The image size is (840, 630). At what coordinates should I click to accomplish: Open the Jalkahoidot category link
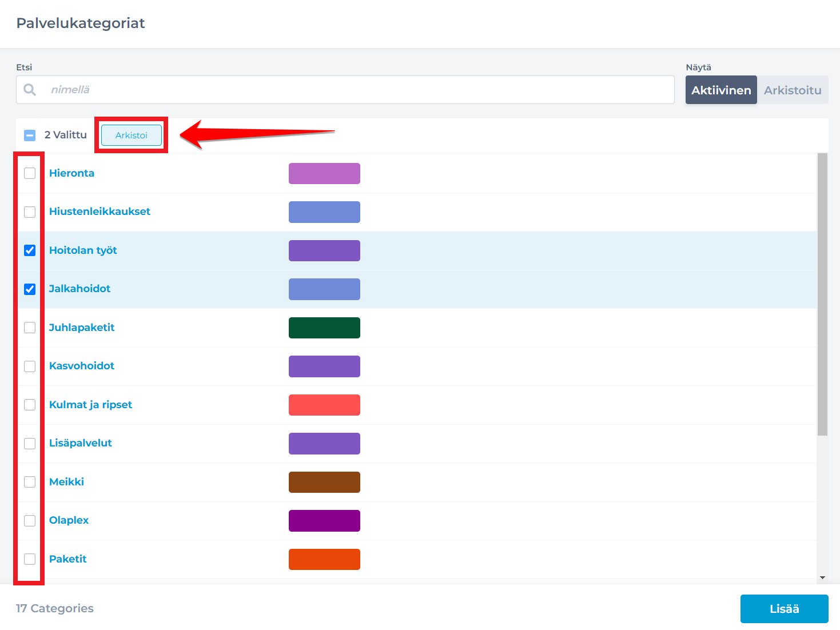pyautogui.click(x=79, y=289)
